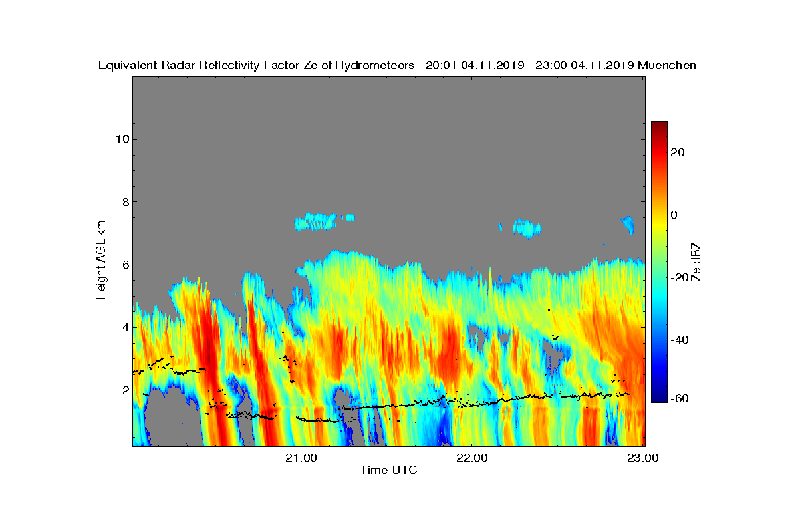Click the station name "Muenchen" in the title
The height and width of the screenshot is (532, 798).
pos(667,65)
